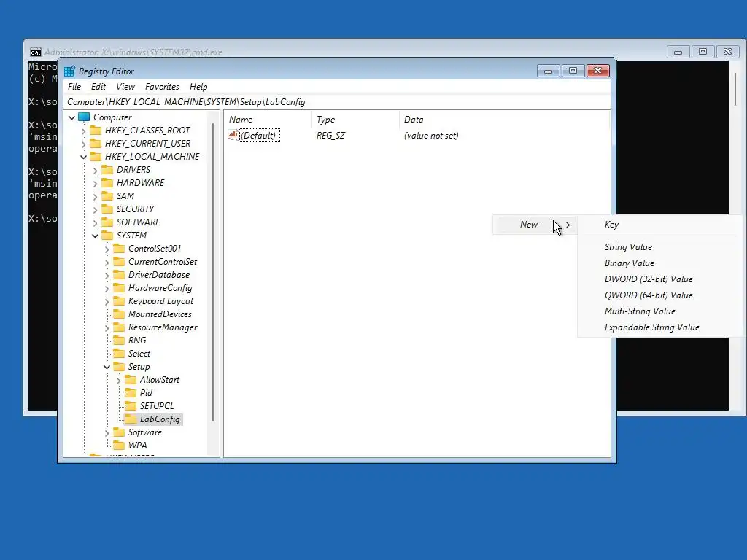Expand the HKEY_CLASSES_ROOT node
Screen dimensions: 747x560
(83, 131)
